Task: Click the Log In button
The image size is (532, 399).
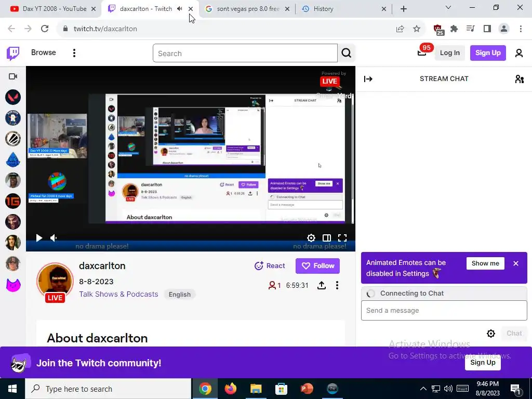Action: coord(449,53)
